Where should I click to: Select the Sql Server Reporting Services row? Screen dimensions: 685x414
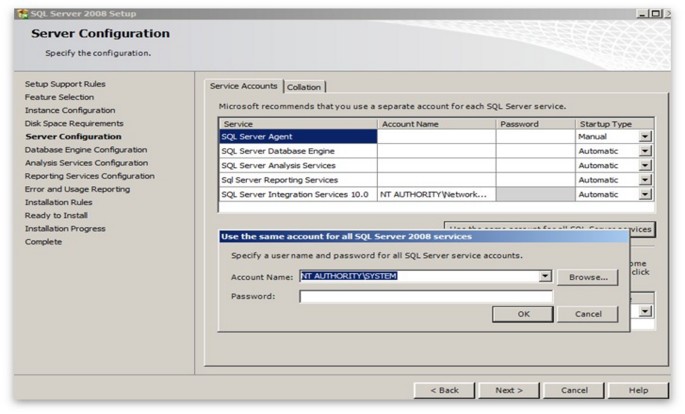(x=298, y=180)
